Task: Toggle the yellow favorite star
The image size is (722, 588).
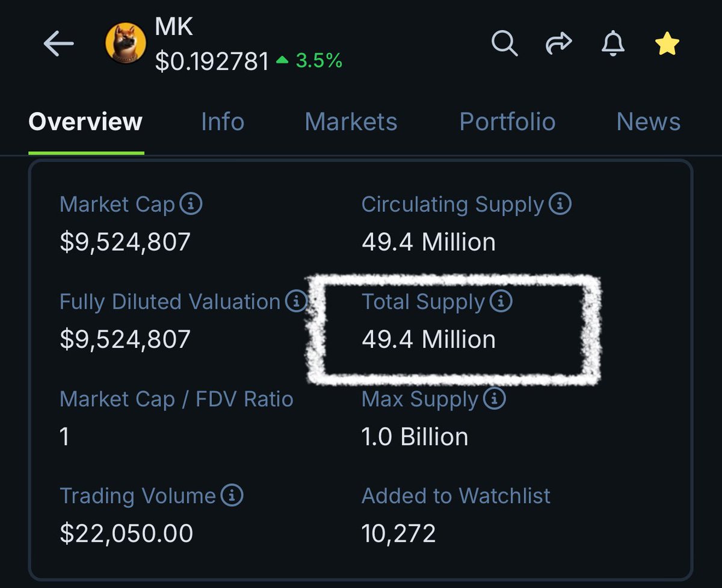Action: pos(667,43)
